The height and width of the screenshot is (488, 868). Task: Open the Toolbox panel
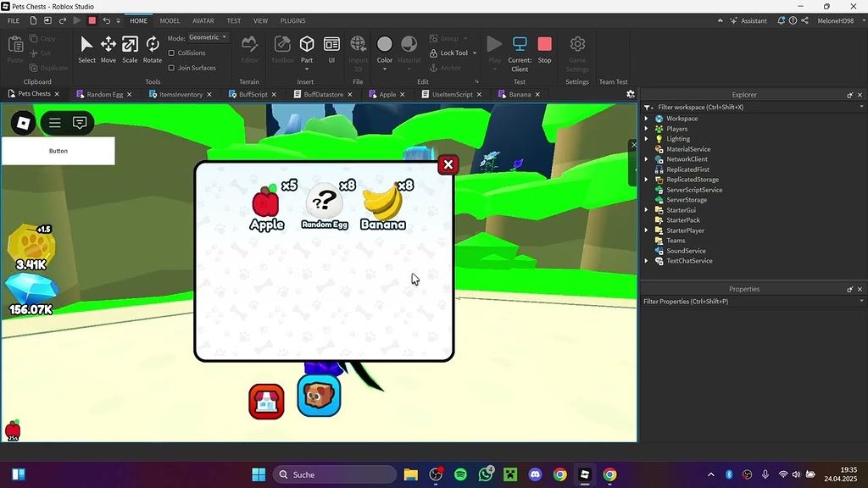[282, 50]
